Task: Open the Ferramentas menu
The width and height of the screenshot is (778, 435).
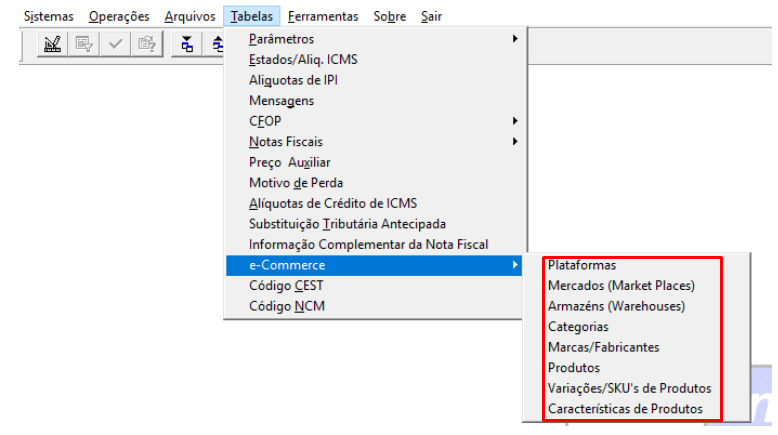Action: [323, 16]
